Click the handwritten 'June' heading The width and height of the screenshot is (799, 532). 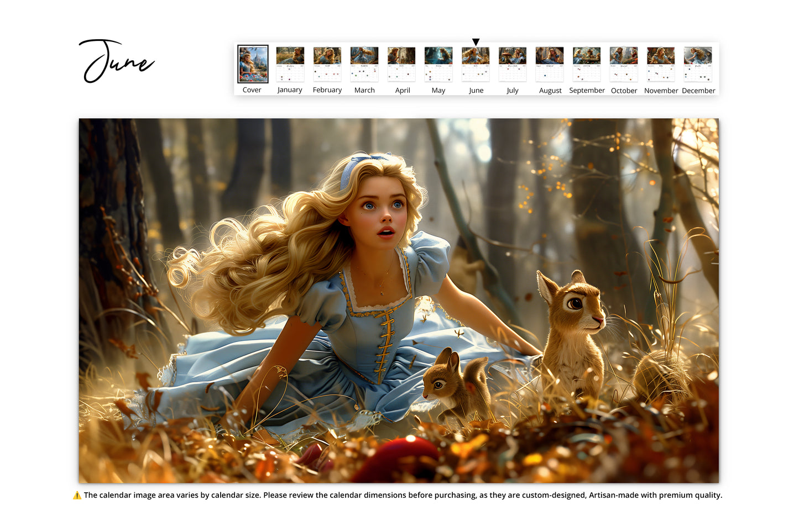[117, 61]
